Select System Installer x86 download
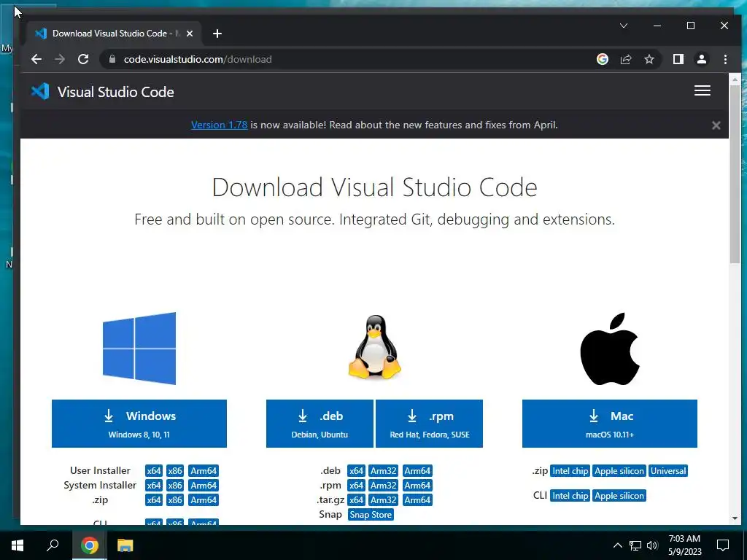 pyautogui.click(x=175, y=485)
